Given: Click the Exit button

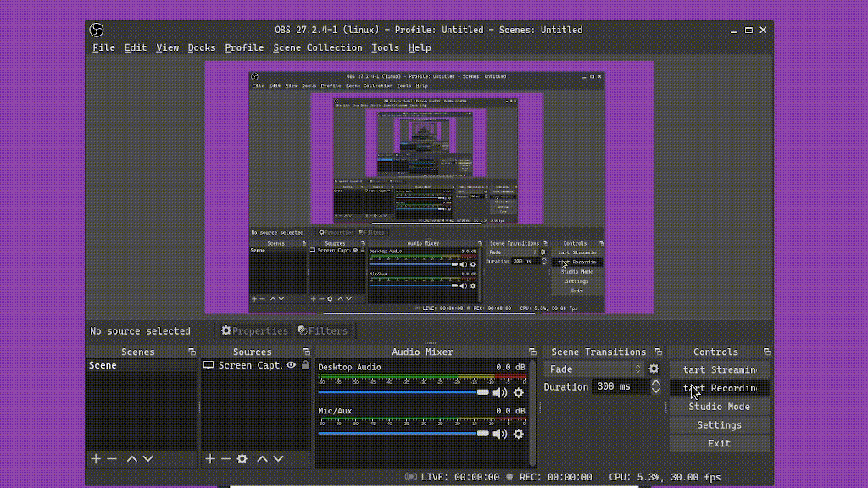Looking at the screenshot, I should click(x=719, y=444).
